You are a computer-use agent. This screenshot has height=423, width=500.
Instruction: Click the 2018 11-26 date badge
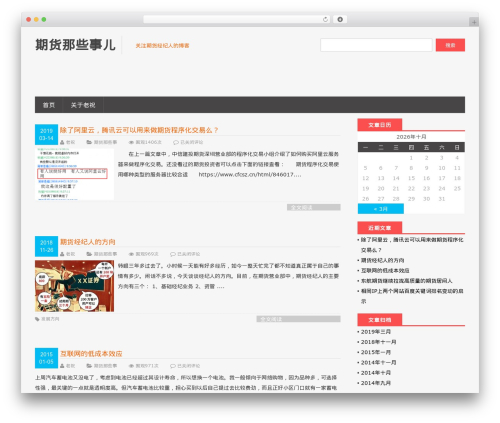click(x=46, y=246)
